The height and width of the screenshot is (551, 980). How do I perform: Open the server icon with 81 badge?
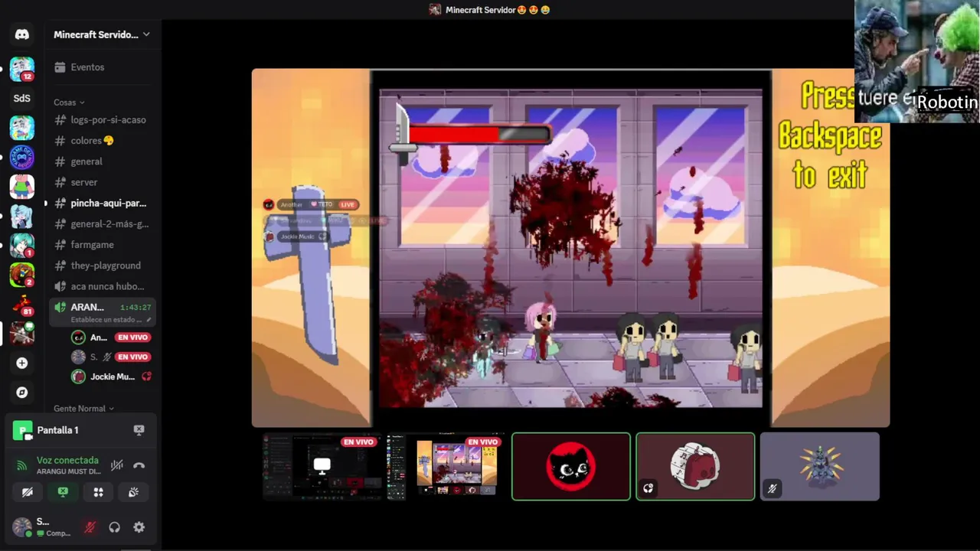pyautogui.click(x=22, y=305)
